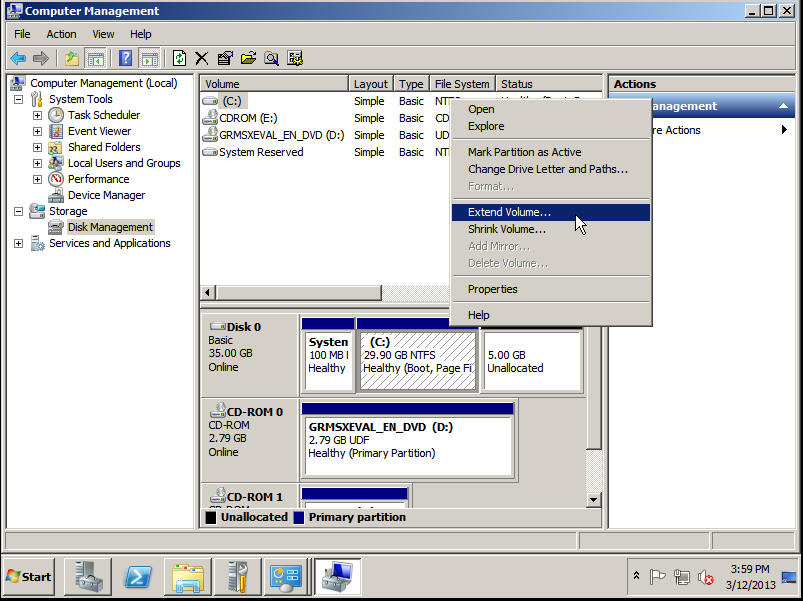
Task: Open the Help menu in menu bar
Action: coord(140,34)
